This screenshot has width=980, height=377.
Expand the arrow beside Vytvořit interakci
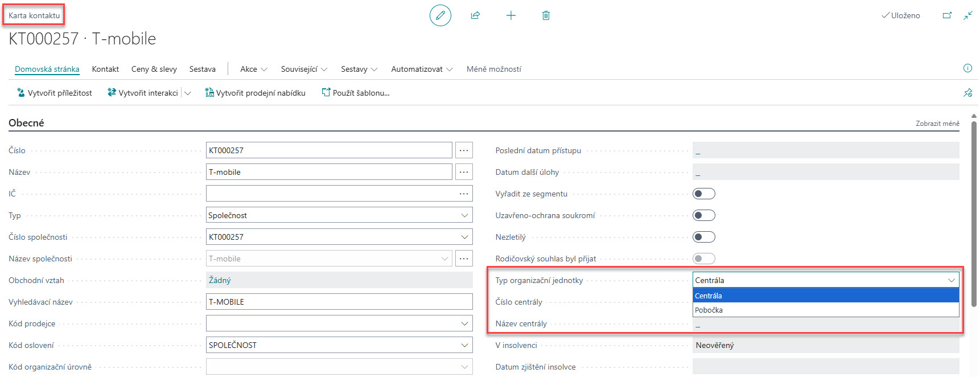pos(188,93)
